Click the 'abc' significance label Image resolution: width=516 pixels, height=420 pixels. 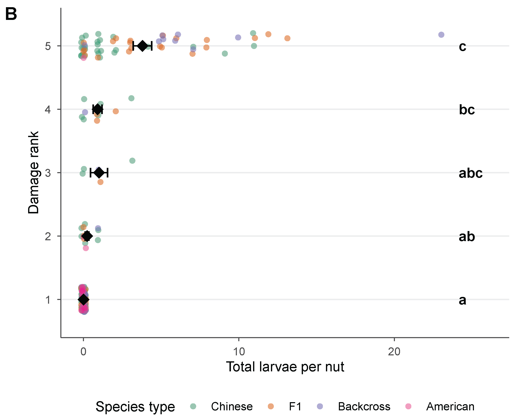pyautogui.click(x=470, y=173)
